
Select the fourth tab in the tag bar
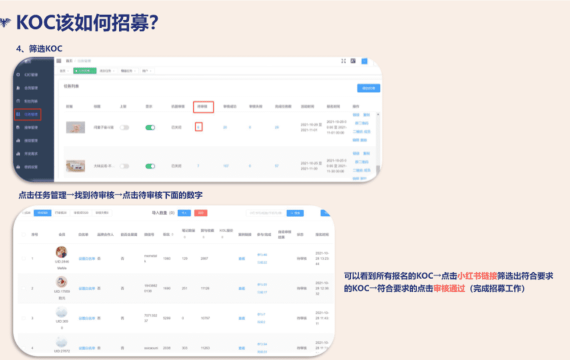128,71
